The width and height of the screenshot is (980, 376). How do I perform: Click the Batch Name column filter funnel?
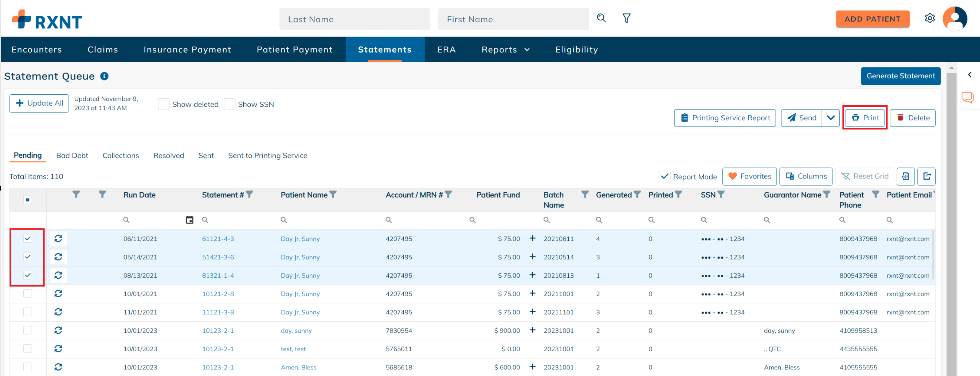pos(585,195)
